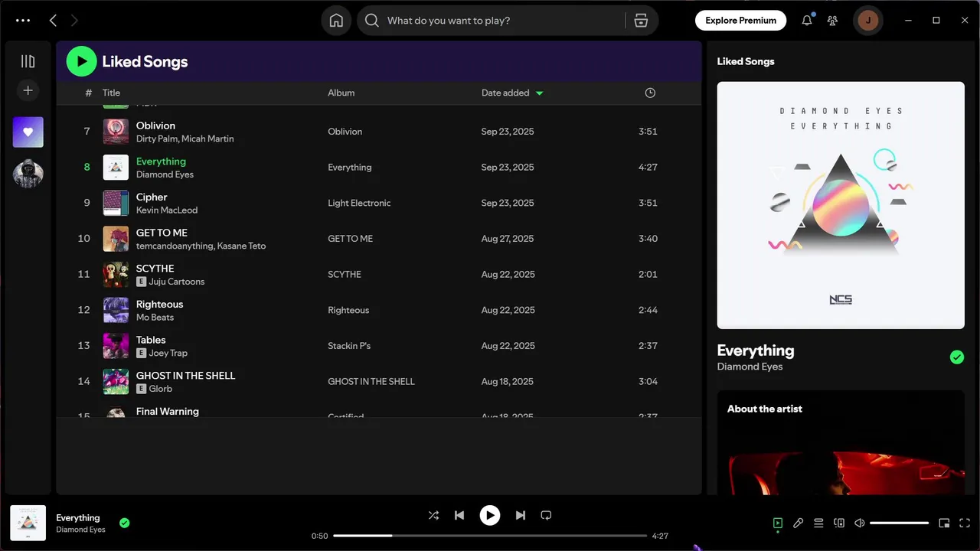Expand Your Library sidebar icon
This screenshot has height=551, width=980.
[x=28, y=61]
